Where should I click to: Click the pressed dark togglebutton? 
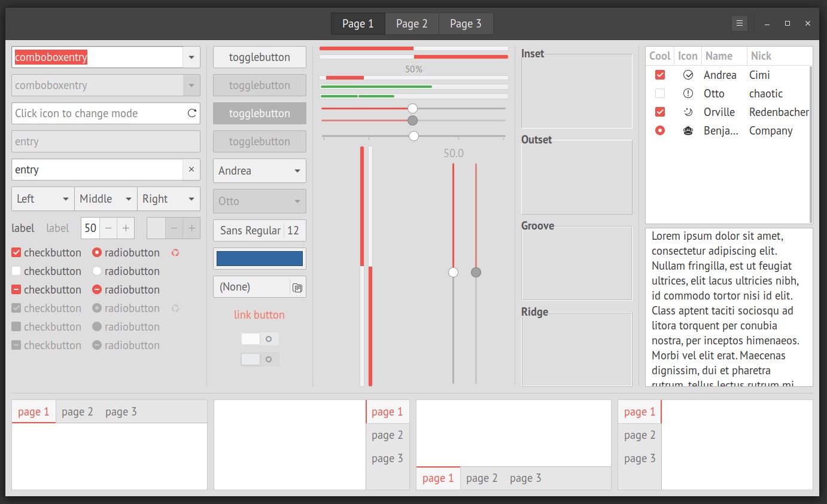(x=260, y=114)
